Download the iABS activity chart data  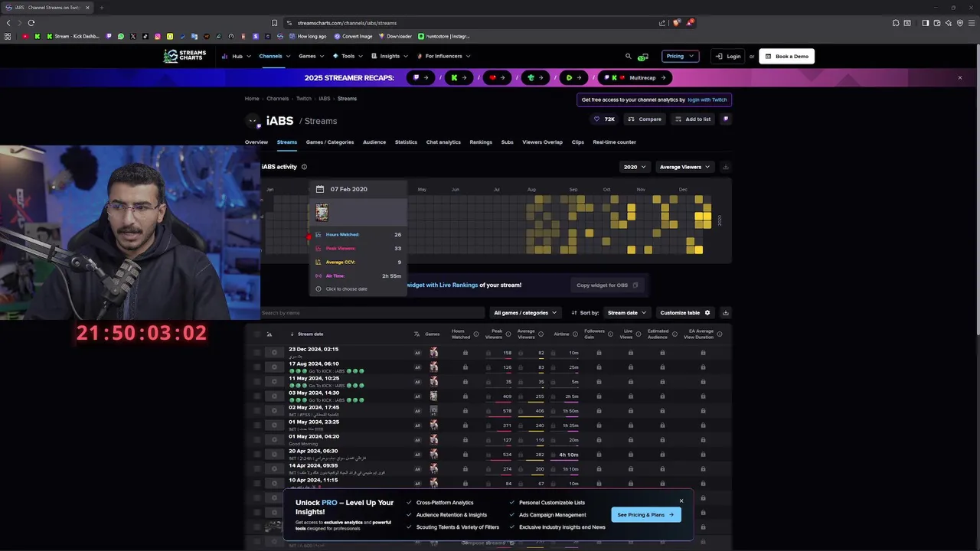(726, 167)
